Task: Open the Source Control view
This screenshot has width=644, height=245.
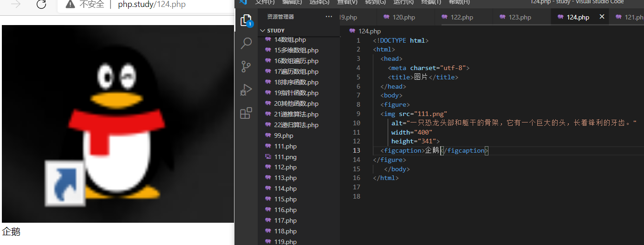Action: (x=246, y=67)
